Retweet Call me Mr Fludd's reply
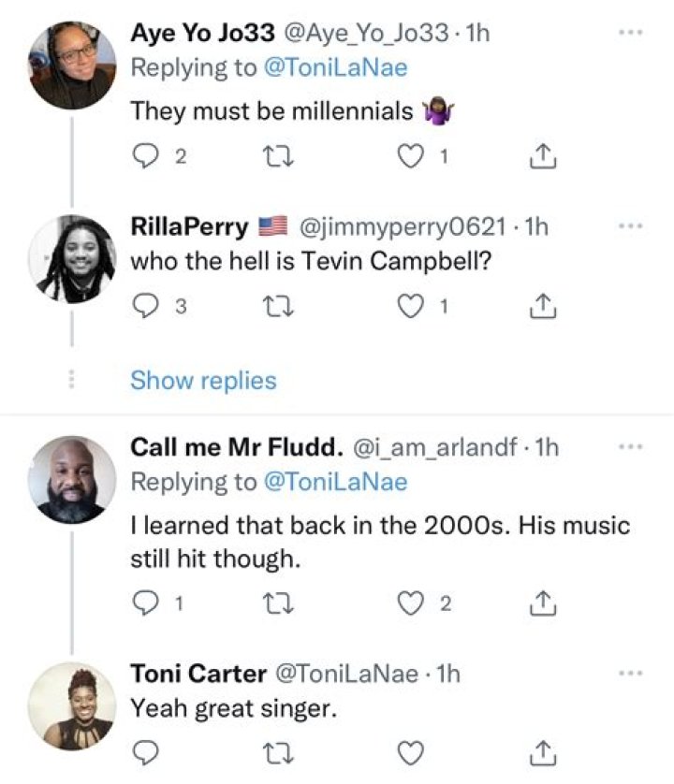This screenshot has height=784, width=674. pyautogui.click(x=278, y=603)
